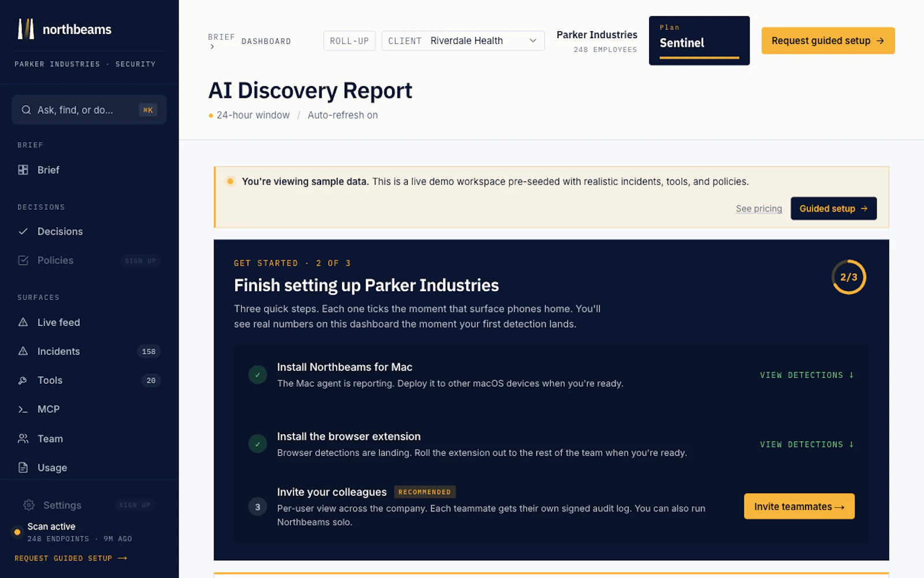Click the ⌘K shortcut badge
Viewport: 924px width, 578px height.
coord(148,110)
